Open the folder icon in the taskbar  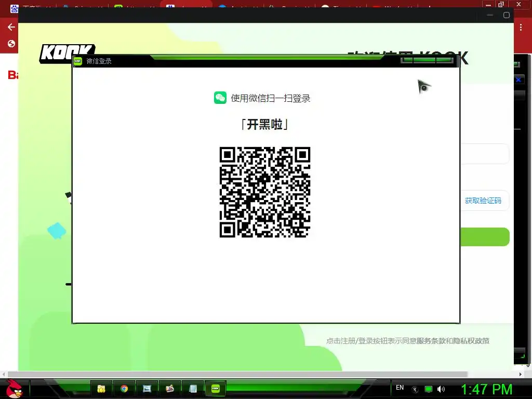pos(101,389)
